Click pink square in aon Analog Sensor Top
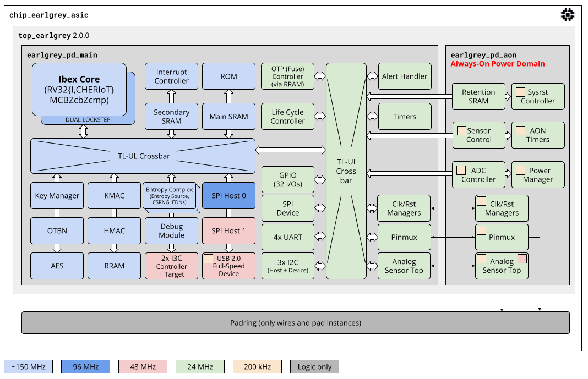The height and width of the screenshot is (379, 588). click(522, 259)
